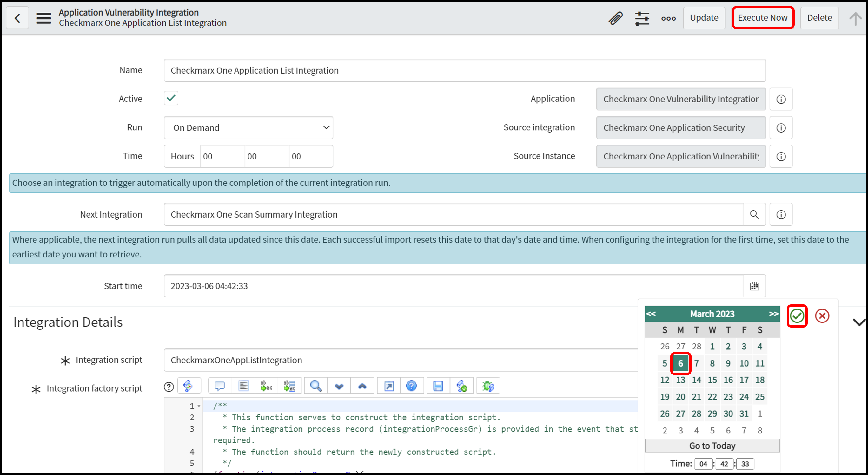
Task: Click the Name input field
Action: click(465, 70)
